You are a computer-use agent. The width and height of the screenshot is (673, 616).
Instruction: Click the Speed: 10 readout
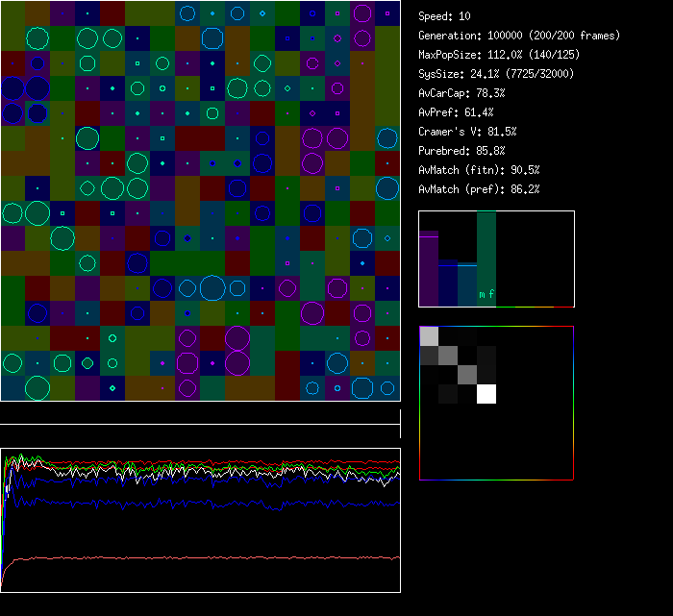point(444,16)
